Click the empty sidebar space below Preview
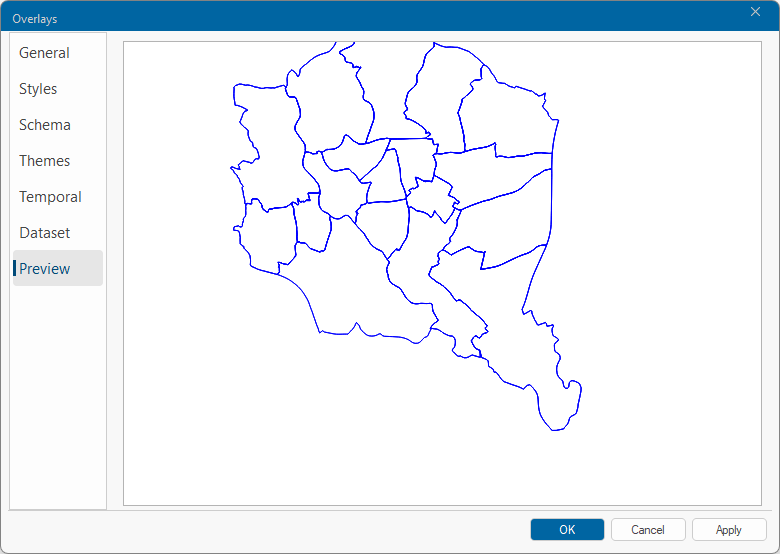Screen dimensions: 780x554 click(x=58, y=400)
